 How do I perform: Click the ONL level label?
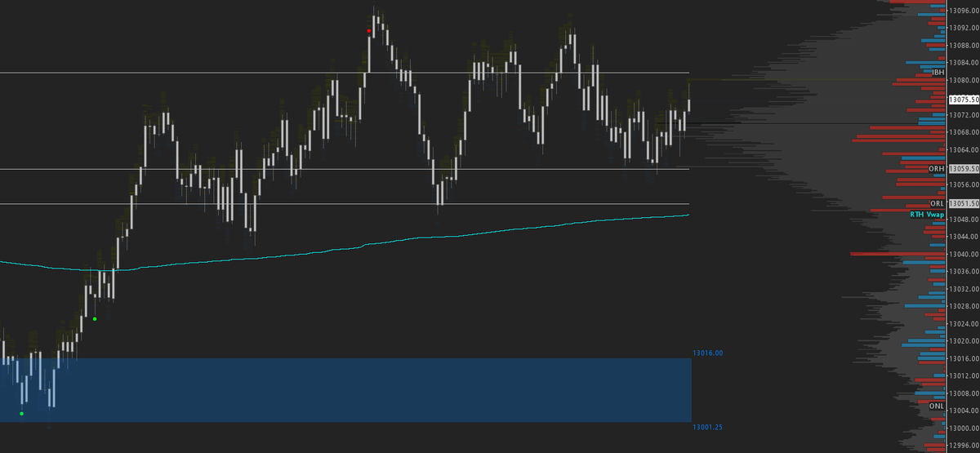pyautogui.click(x=937, y=406)
